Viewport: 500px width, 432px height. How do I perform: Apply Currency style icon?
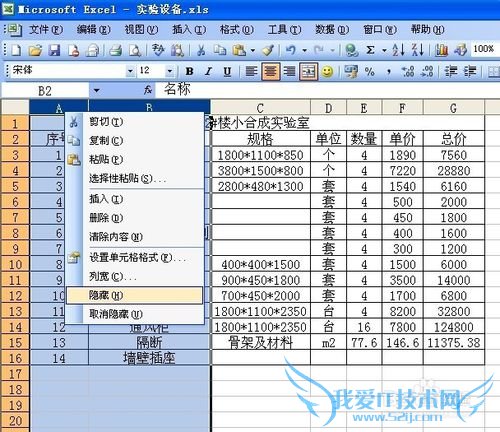[351, 71]
